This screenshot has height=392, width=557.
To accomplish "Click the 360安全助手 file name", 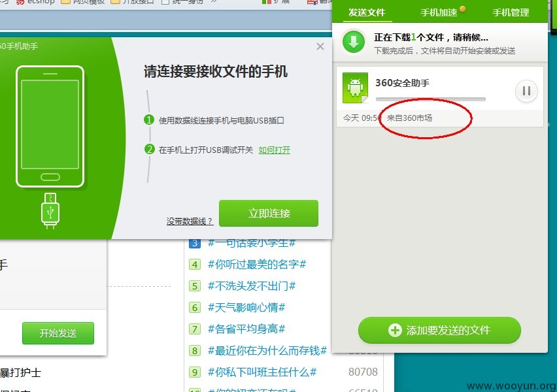I will click(x=403, y=83).
